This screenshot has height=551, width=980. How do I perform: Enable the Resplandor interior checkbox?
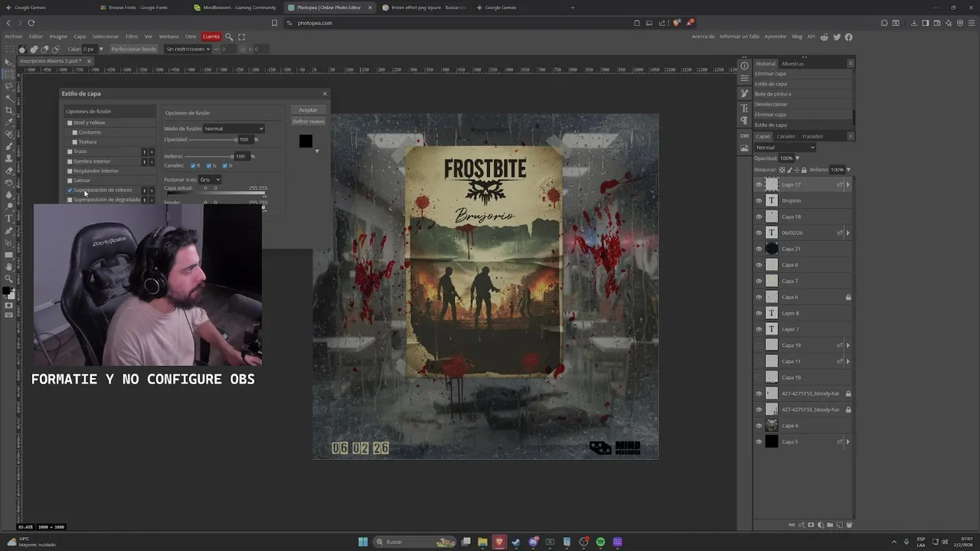(x=70, y=171)
